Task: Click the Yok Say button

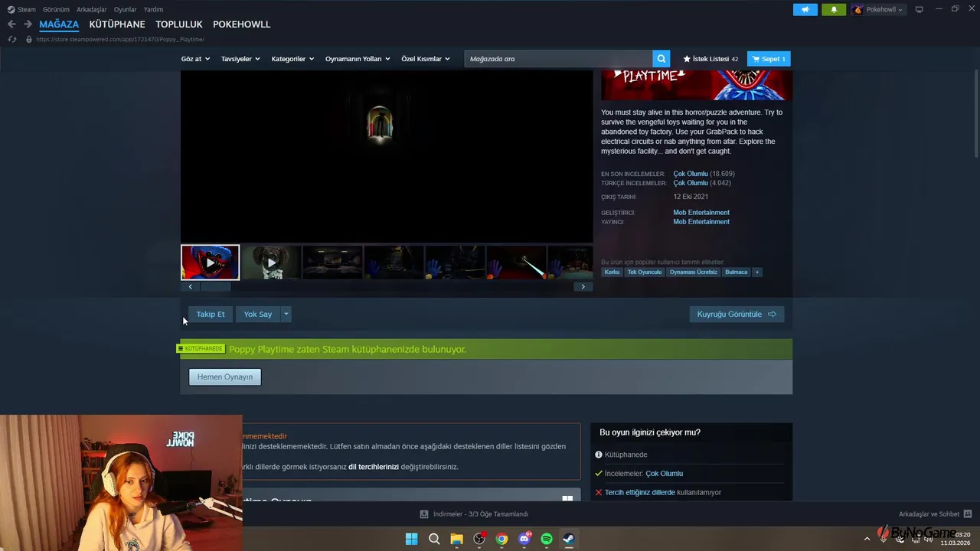Action: (x=258, y=314)
